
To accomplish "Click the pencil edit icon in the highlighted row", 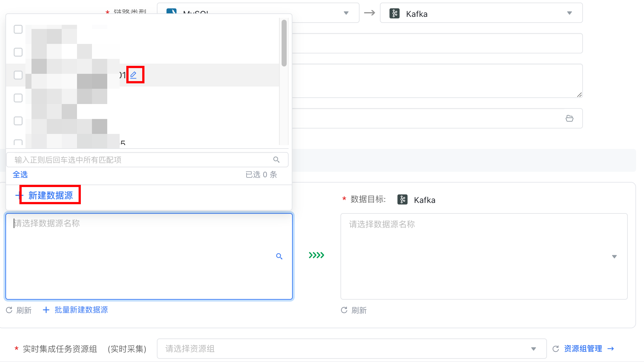I will [x=134, y=75].
